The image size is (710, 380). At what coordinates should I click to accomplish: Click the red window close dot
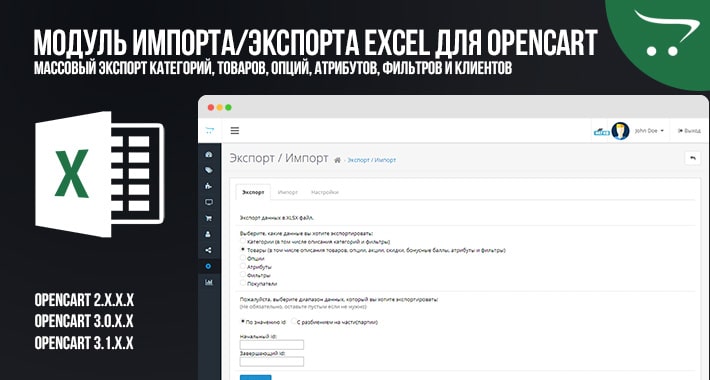[211, 107]
